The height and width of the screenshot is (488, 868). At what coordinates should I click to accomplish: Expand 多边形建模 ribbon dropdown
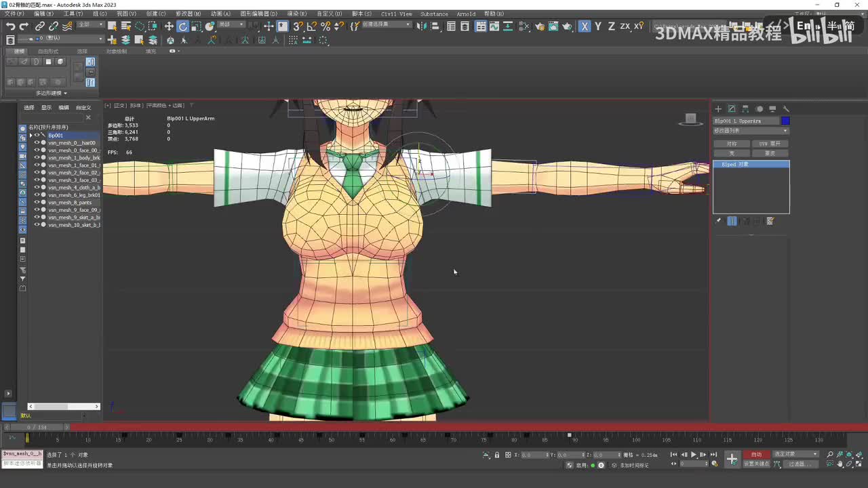[52, 93]
